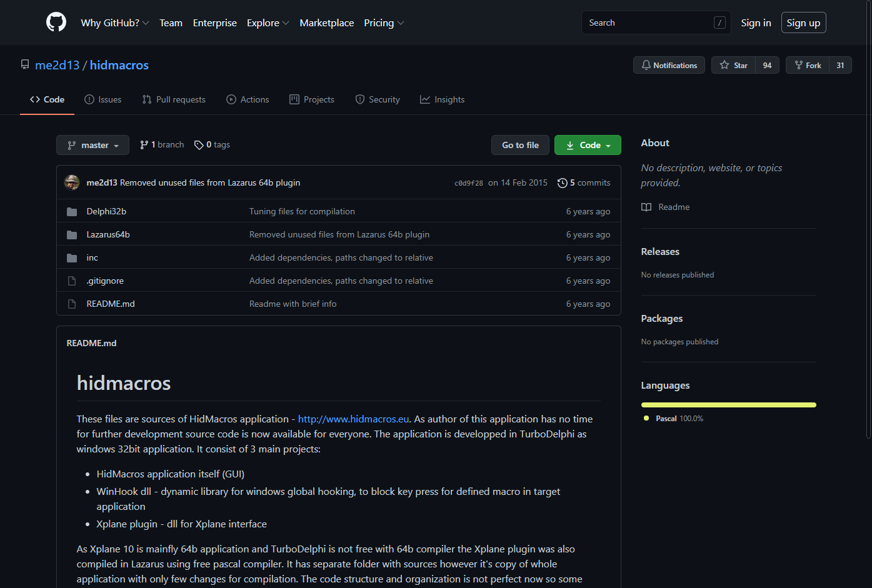Open the inc folder name
This screenshot has width=872, height=588.
click(93, 258)
